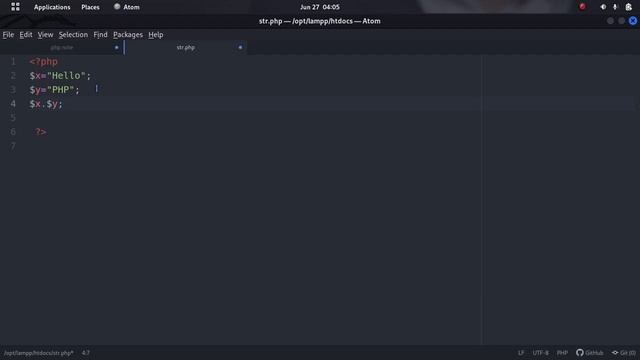Open the Packages menu
The image size is (640, 360).
pyautogui.click(x=128, y=35)
